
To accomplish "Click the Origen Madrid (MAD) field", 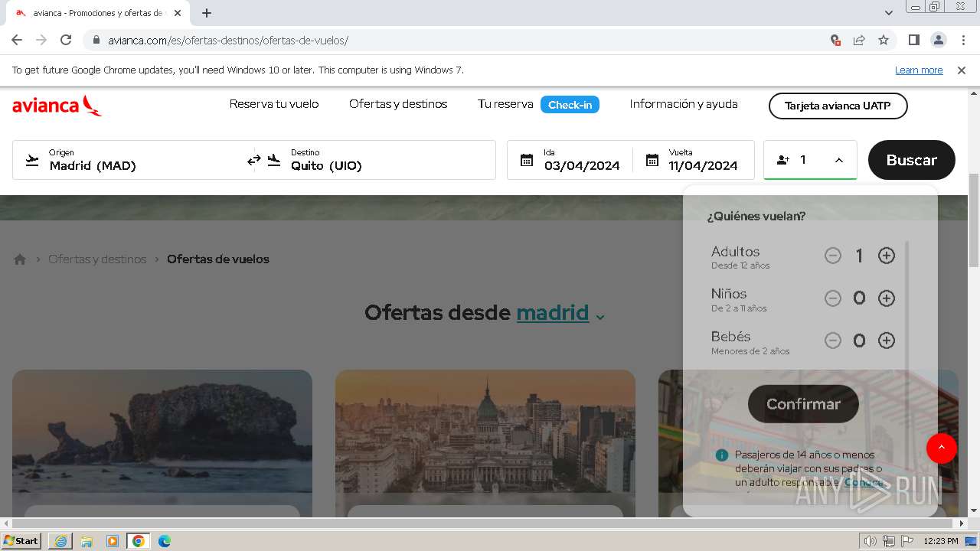I will pos(133,160).
